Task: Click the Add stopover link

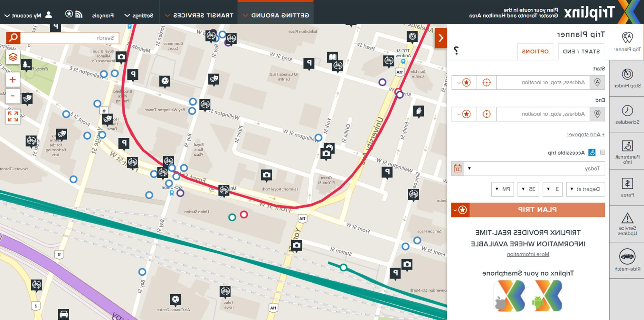Action: (x=586, y=134)
